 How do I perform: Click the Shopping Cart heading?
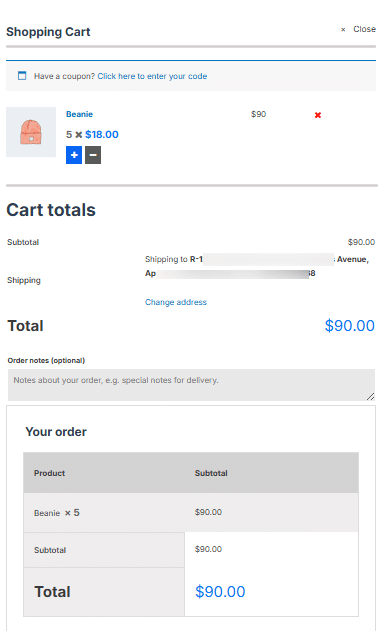48,32
